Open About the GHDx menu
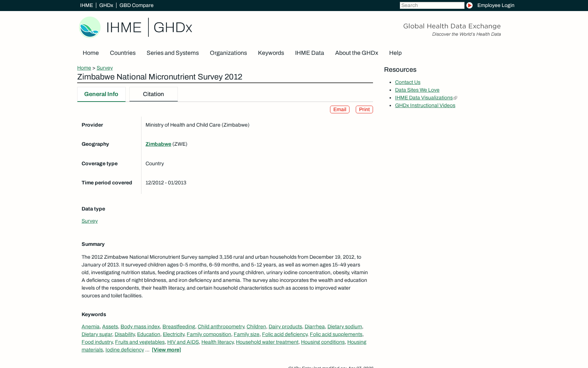Viewport: 588px width, 368px height. tap(356, 53)
